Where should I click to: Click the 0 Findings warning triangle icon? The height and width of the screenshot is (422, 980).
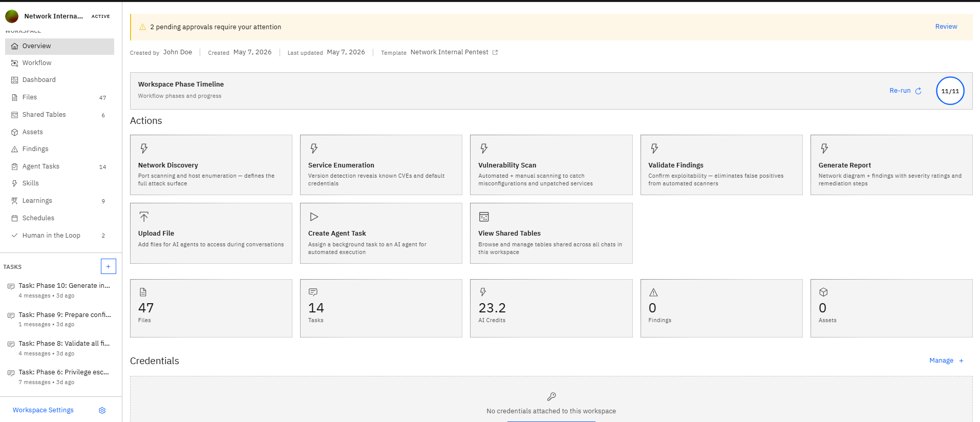click(653, 292)
